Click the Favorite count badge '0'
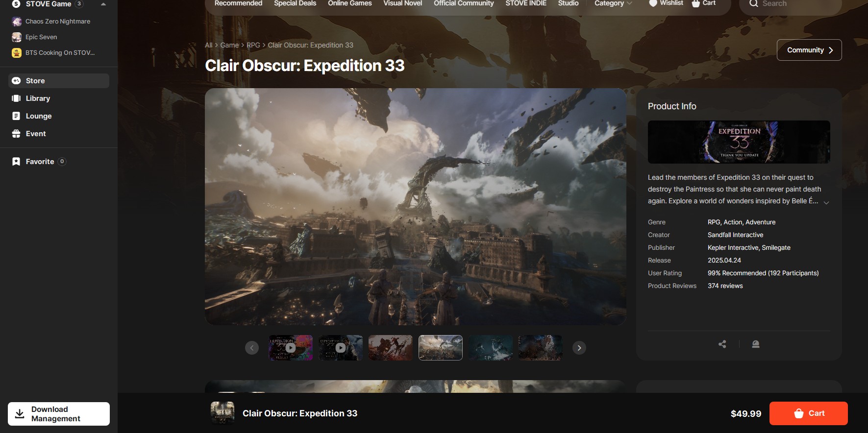The height and width of the screenshot is (433, 868). (x=62, y=162)
